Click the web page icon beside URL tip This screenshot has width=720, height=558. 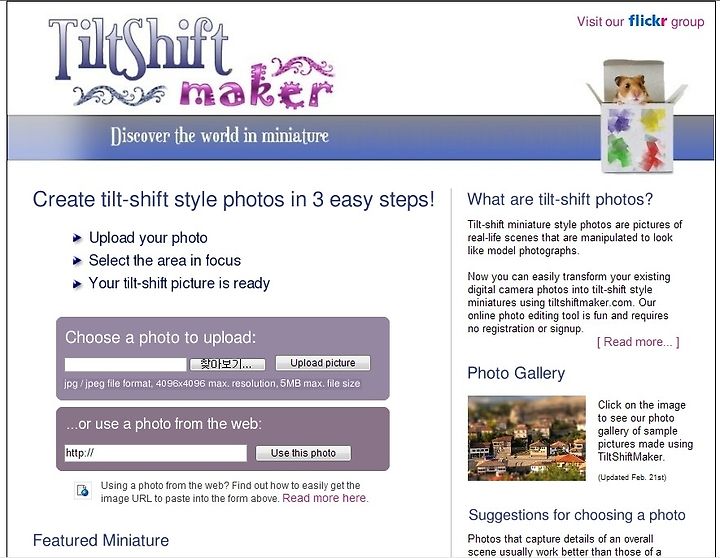point(83,490)
